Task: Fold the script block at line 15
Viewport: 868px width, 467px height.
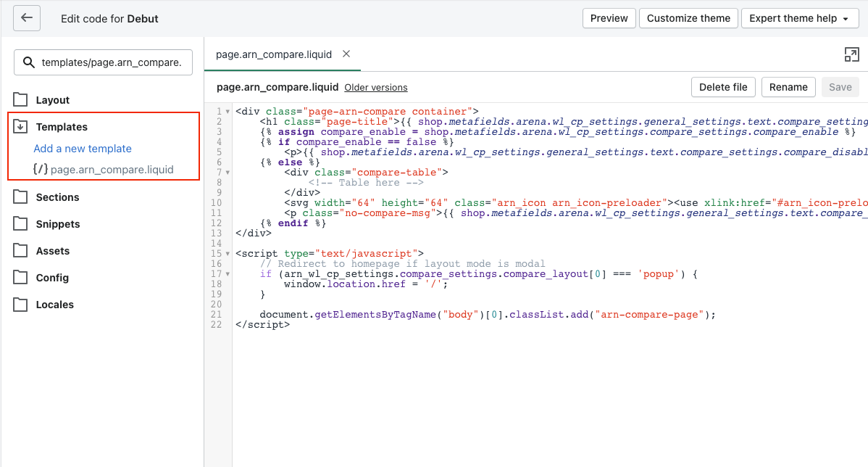Action: tap(228, 254)
